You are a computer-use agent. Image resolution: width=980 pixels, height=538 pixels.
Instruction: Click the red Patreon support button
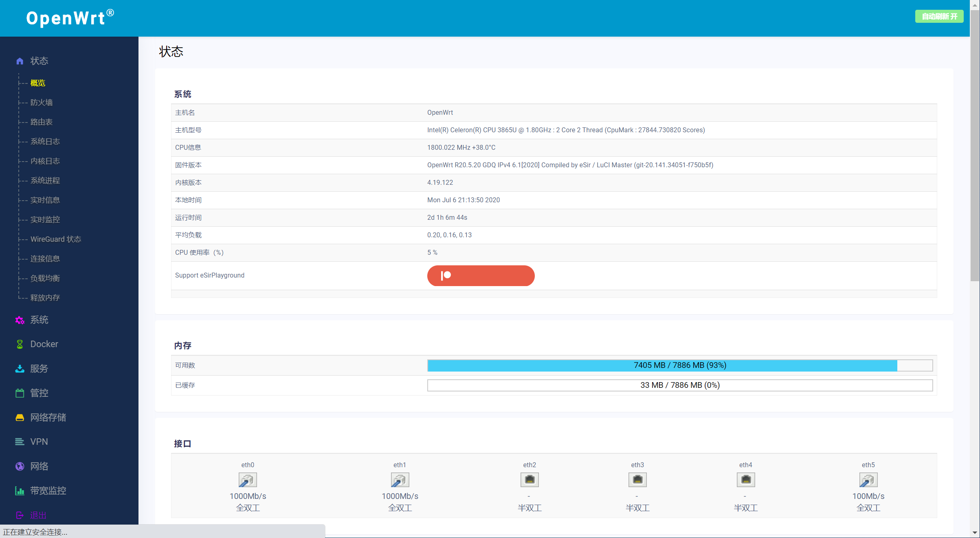coord(481,276)
